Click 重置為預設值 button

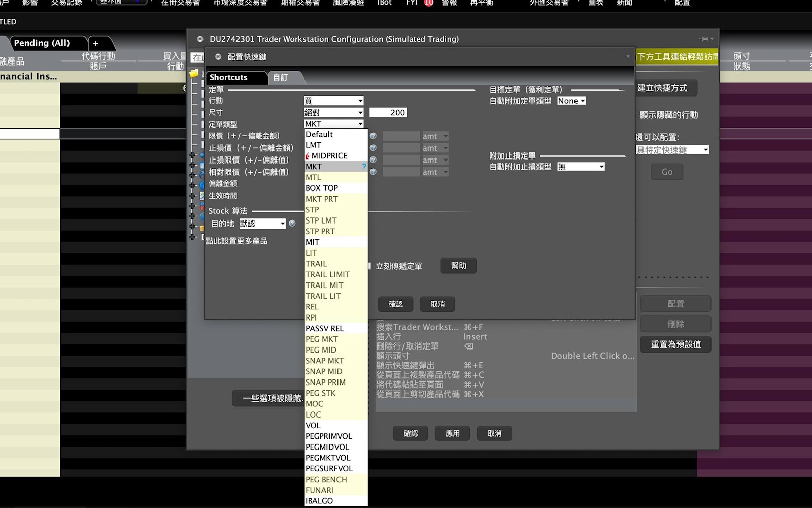pos(675,344)
